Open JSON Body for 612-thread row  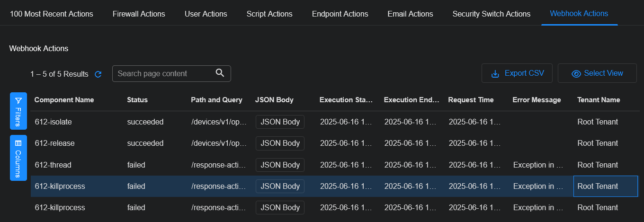280,165
